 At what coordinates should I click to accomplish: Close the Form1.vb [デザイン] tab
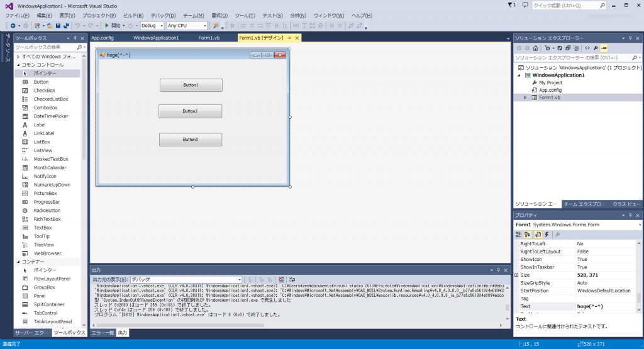(x=297, y=38)
